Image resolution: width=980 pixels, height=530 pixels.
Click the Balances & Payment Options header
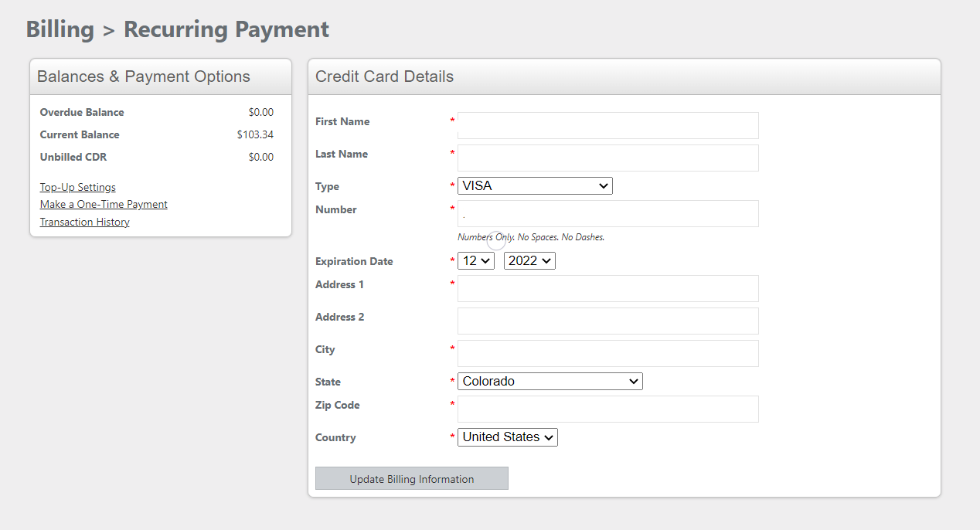tap(144, 76)
